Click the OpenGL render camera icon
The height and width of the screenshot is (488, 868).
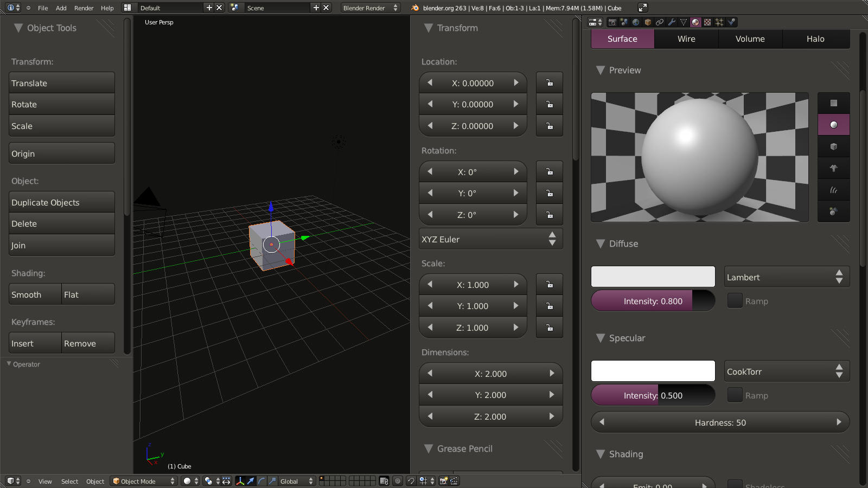(443, 481)
